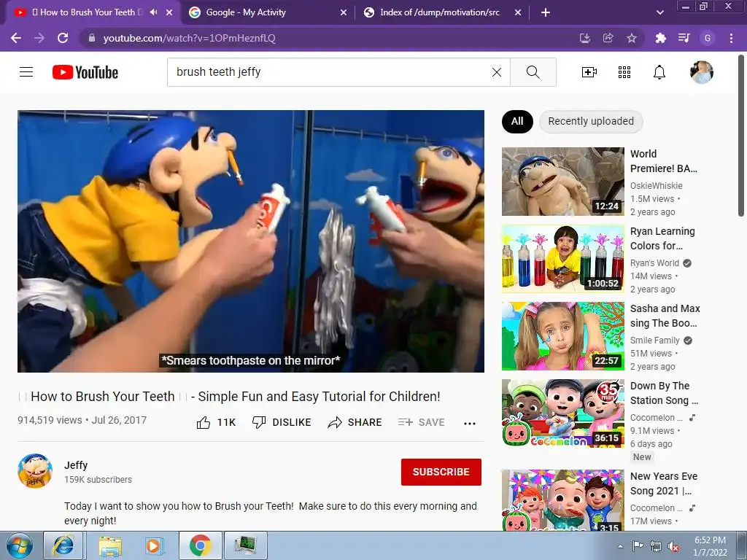Open the Jeffy channel name link
Screen dimensions: 747x560
click(x=76, y=465)
